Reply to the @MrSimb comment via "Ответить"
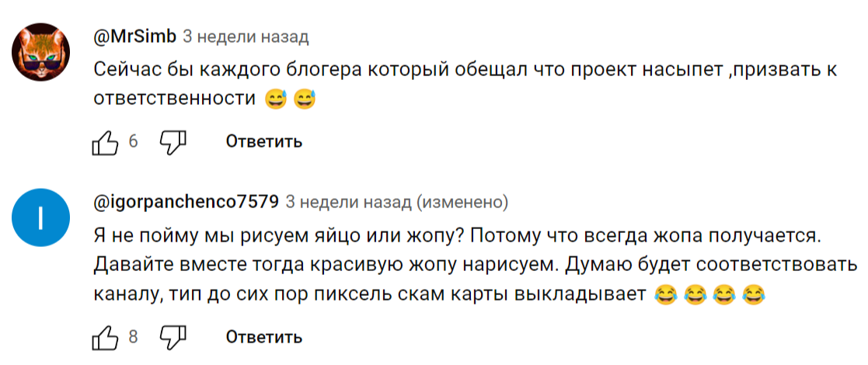The width and height of the screenshot is (868, 365). tap(264, 141)
